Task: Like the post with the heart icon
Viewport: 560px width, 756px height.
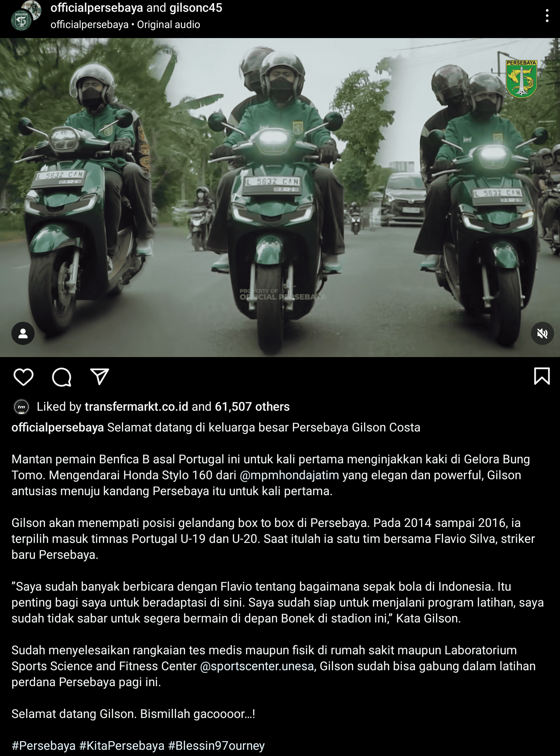Action: [x=24, y=377]
